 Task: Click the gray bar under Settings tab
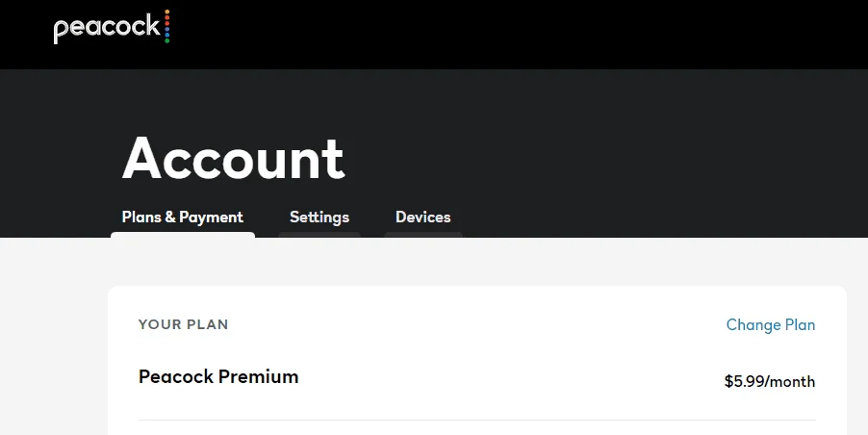tap(319, 235)
